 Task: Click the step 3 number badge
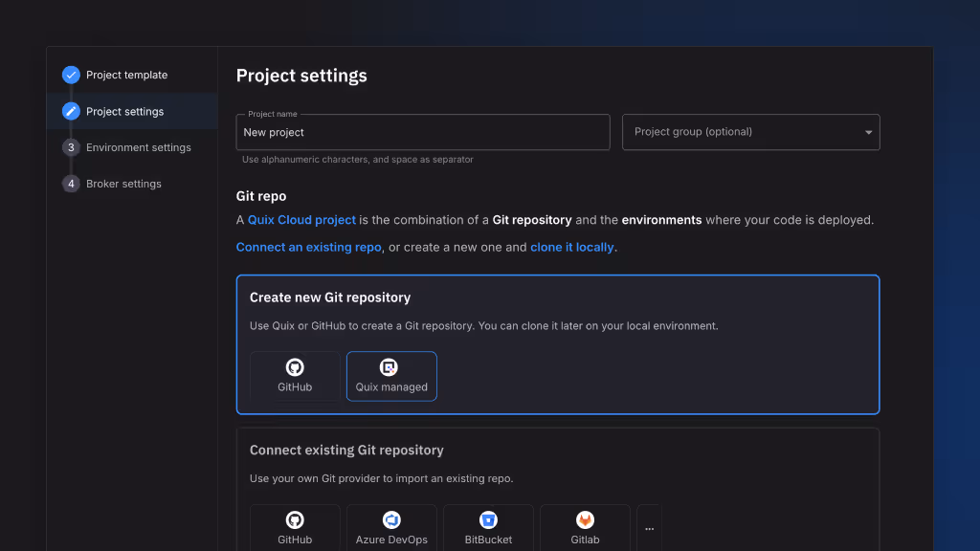(71, 147)
